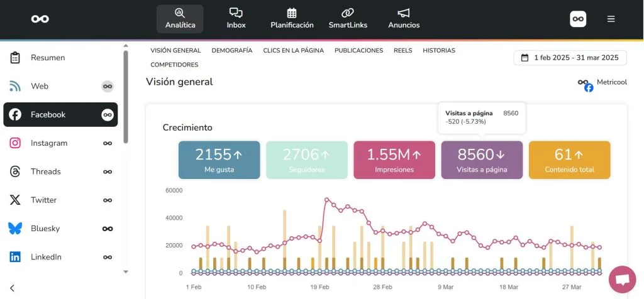Open the Analítica section in top bar

point(180,19)
